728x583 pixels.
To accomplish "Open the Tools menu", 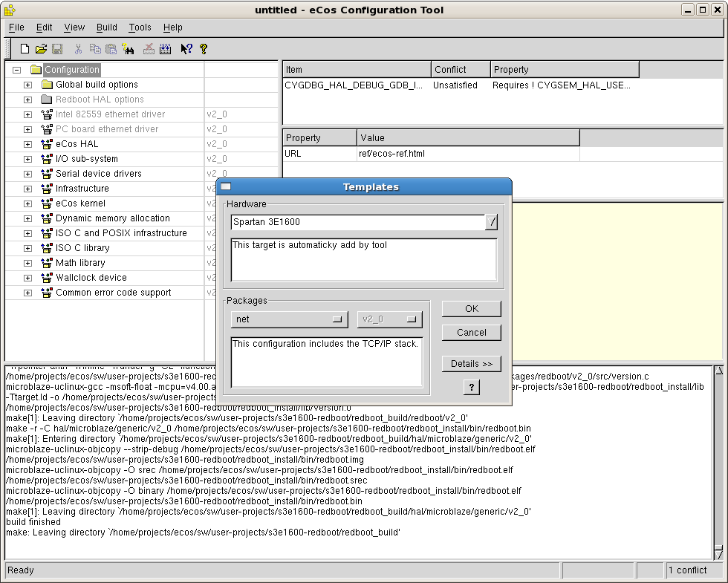I will (x=140, y=27).
